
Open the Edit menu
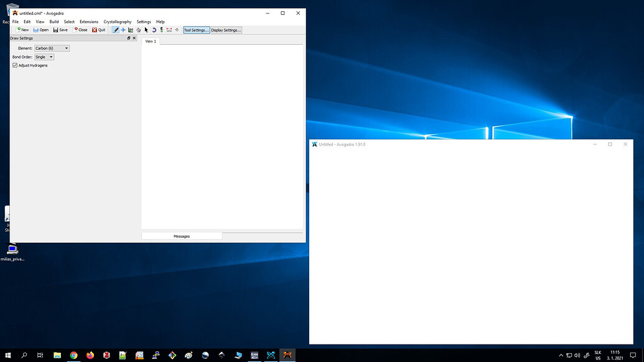27,22
